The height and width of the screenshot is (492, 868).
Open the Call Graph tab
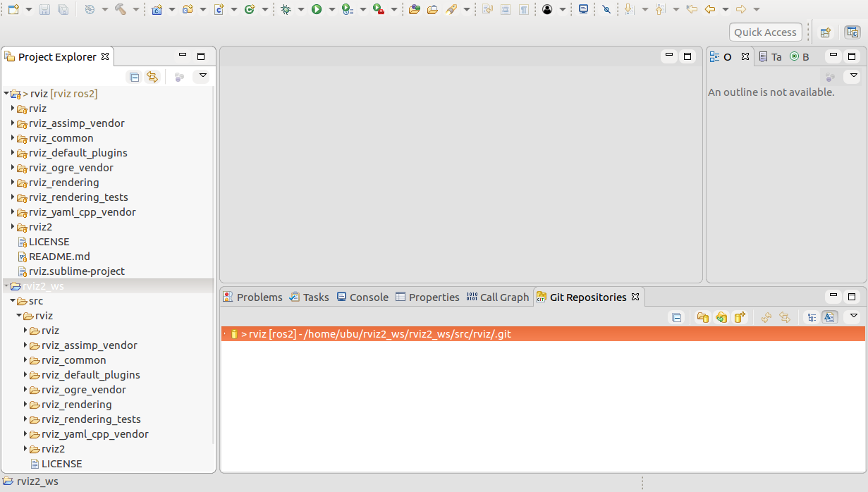click(x=497, y=297)
